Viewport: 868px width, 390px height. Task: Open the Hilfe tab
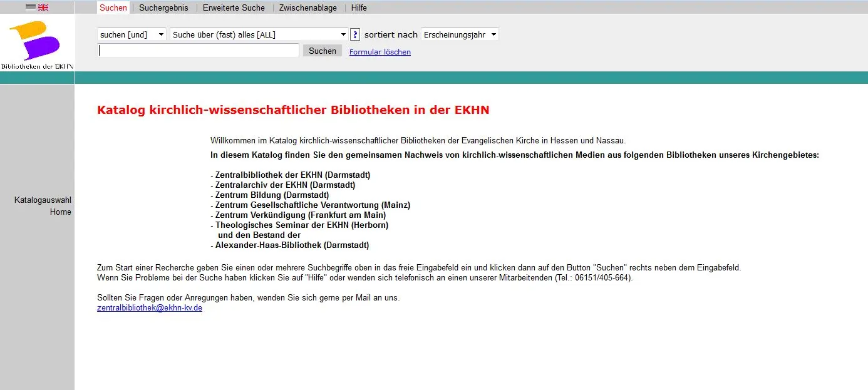coord(359,8)
